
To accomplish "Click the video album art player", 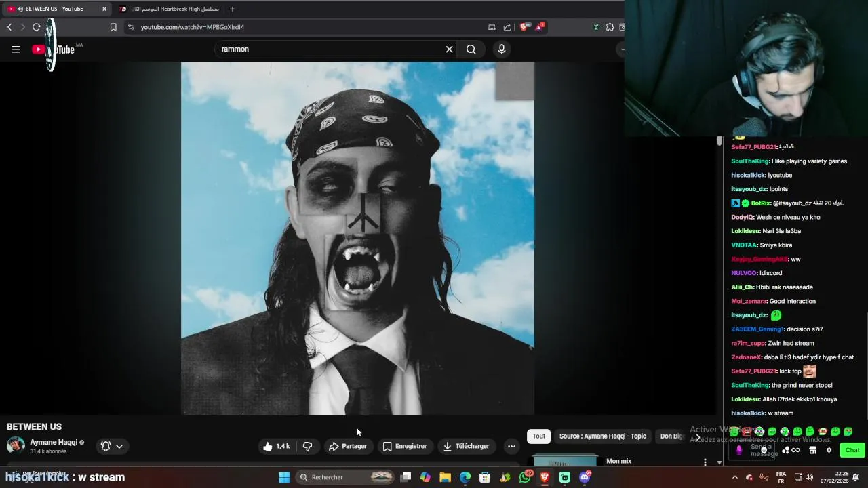I will pos(357,238).
